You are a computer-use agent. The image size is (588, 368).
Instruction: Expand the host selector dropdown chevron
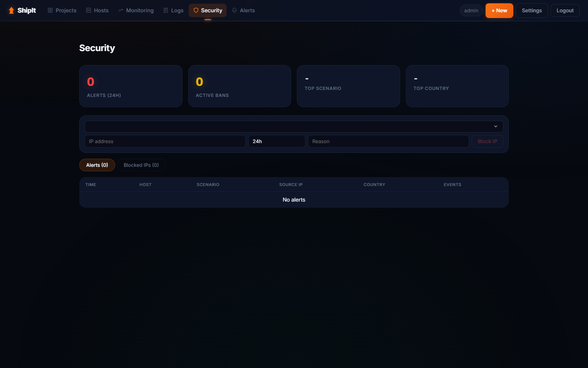point(495,126)
